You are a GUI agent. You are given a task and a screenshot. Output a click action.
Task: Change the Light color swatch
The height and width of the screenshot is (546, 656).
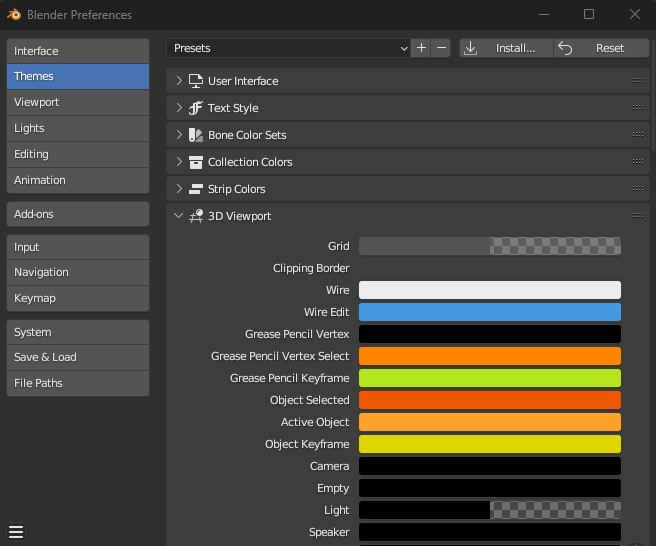(x=489, y=510)
